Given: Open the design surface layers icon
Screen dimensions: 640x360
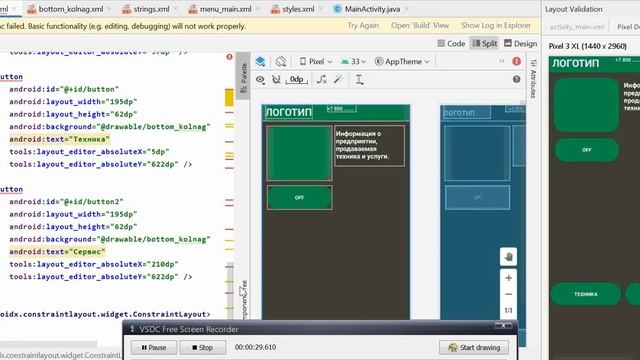Looking at the screenshot, I should tap(260, 62).
